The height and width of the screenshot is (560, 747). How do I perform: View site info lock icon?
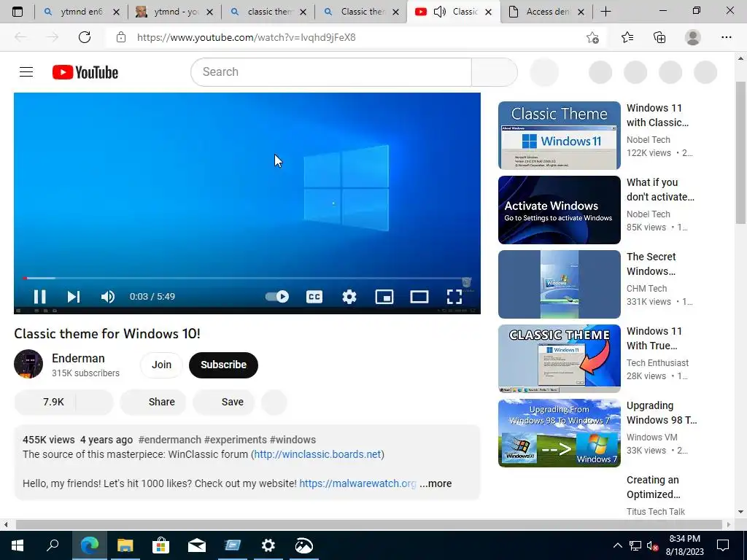[121, 37]
